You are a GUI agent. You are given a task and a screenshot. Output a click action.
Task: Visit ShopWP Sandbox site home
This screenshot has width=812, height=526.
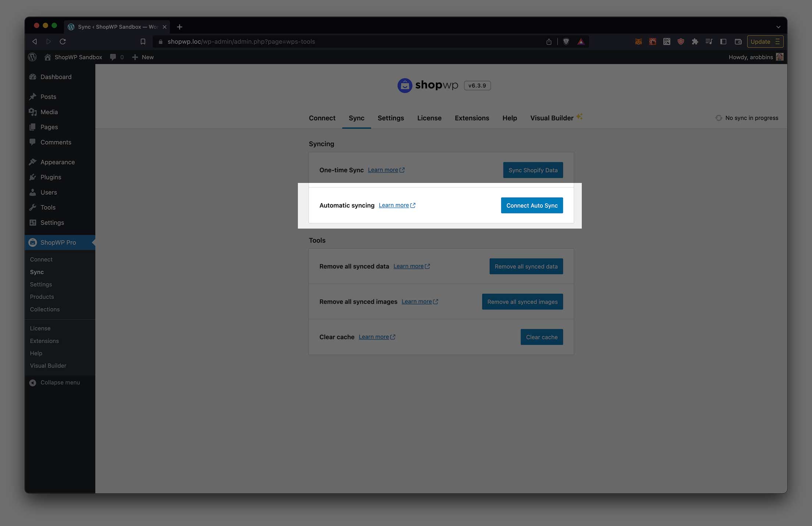[73, 57]
